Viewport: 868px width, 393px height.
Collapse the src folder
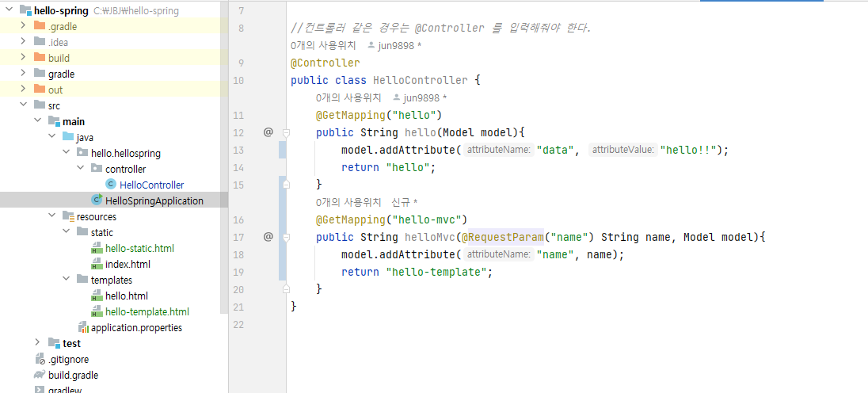click(x=23, y=105)
